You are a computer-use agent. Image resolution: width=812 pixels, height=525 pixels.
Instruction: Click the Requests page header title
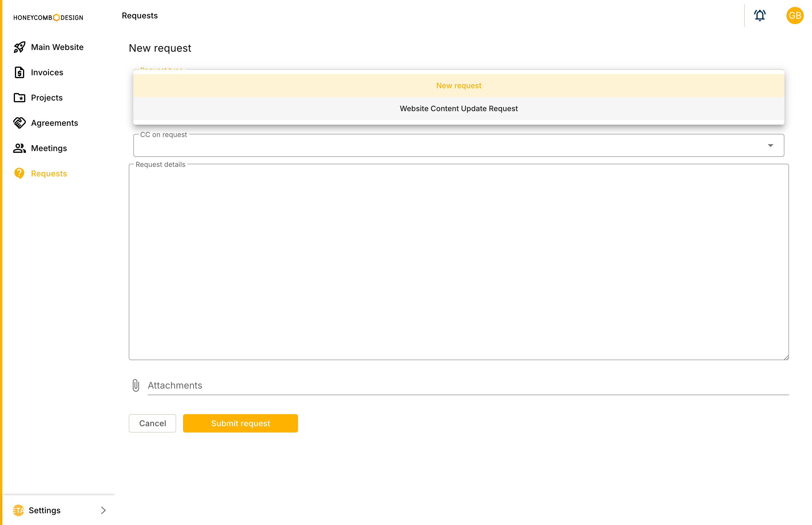(x=140, y=16)
